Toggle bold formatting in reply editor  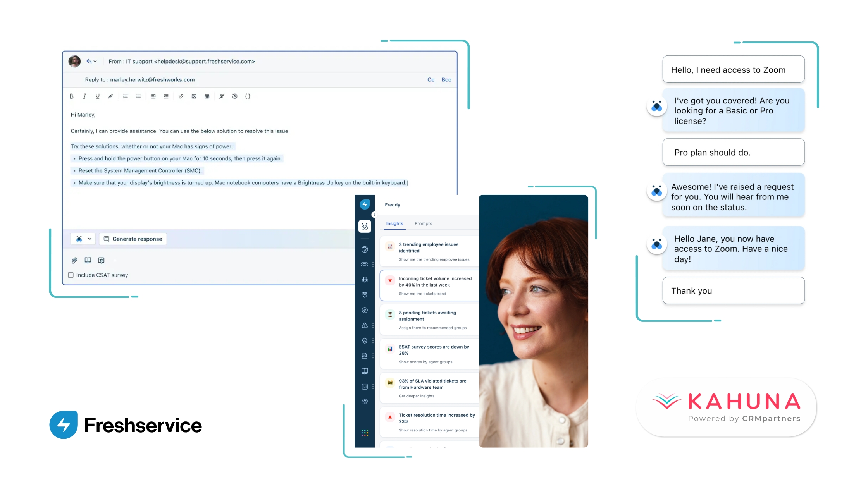click(x=72, y=96)
